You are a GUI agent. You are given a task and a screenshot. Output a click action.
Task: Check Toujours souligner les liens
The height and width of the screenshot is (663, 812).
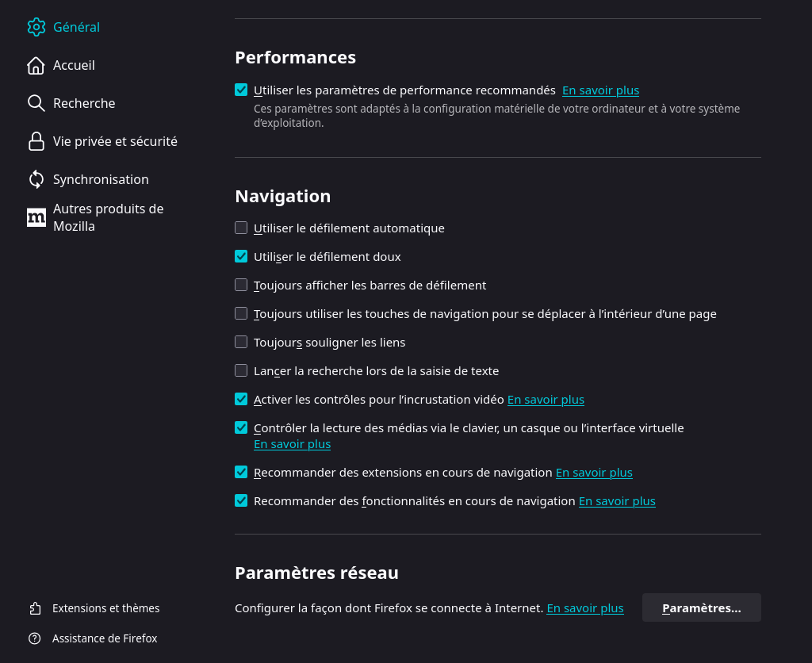tap(241, 343)
